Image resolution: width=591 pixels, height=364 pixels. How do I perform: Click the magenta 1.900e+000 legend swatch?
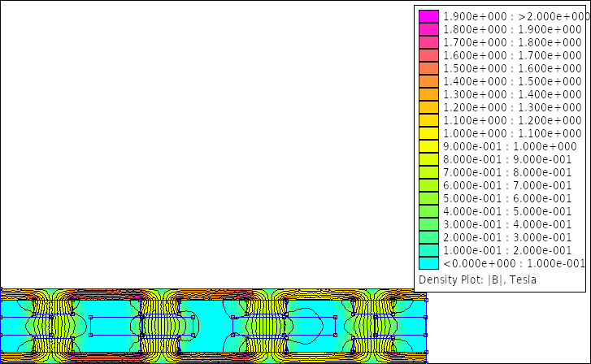tap(428, 16)
